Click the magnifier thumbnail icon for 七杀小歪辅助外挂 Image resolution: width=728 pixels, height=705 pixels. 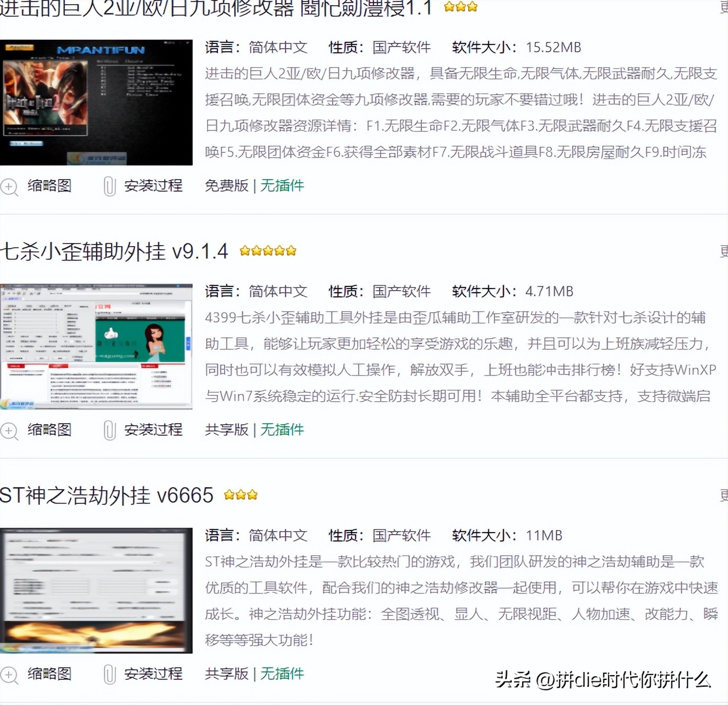tap(9, 431)
